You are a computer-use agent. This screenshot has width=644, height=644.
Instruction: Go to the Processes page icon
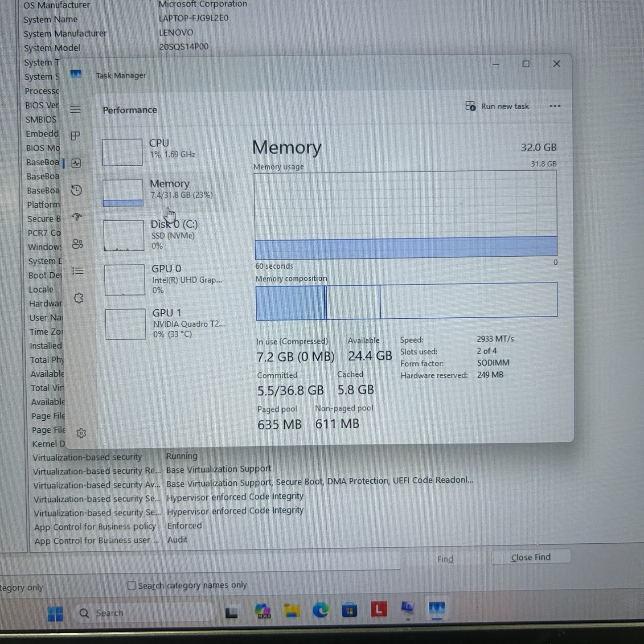pyautogui.click(x=76, y=136)
